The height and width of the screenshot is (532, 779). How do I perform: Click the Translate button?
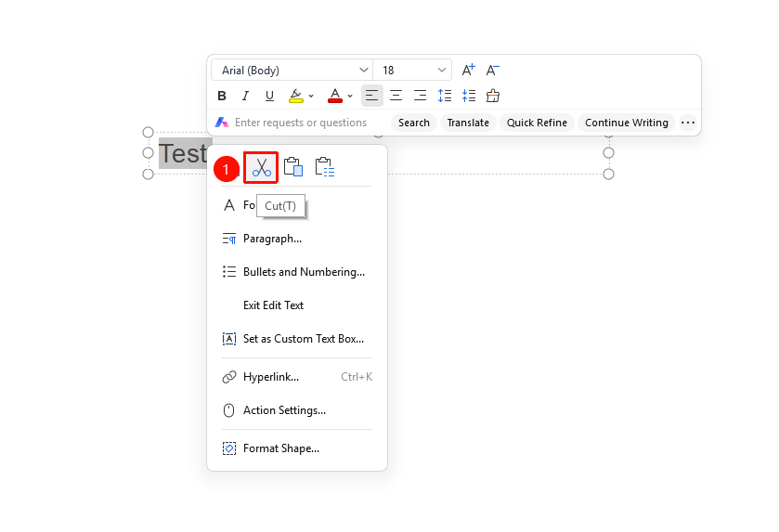tap(468, 123)
